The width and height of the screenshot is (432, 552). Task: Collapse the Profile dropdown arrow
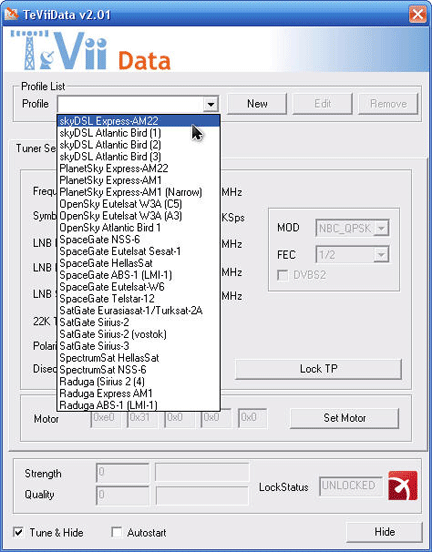(x=211, y=104)
